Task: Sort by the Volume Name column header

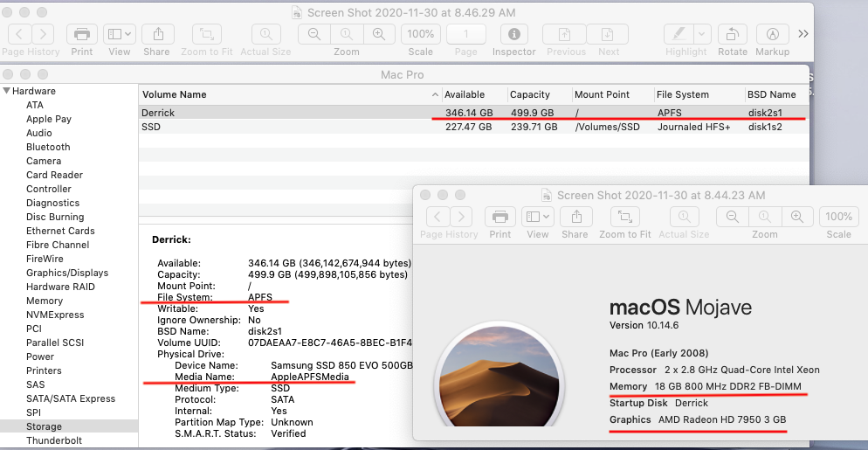Action: (175, 94)
